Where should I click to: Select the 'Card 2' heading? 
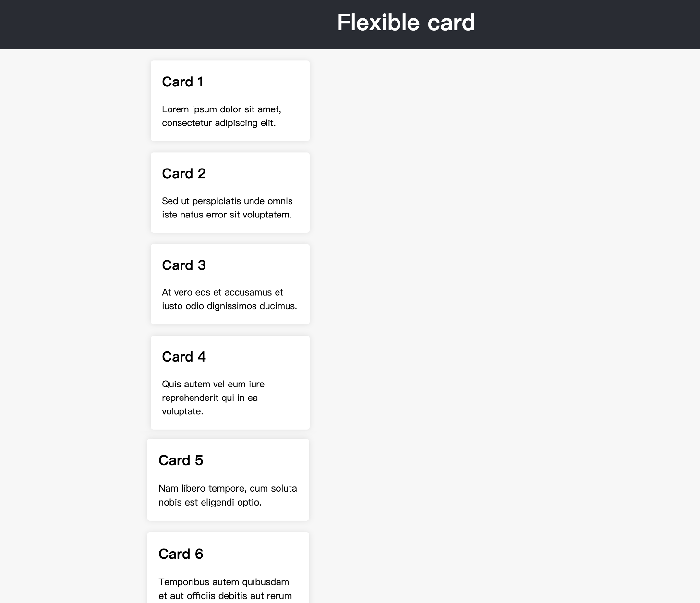pyautogui.click(x=184, y=174)
